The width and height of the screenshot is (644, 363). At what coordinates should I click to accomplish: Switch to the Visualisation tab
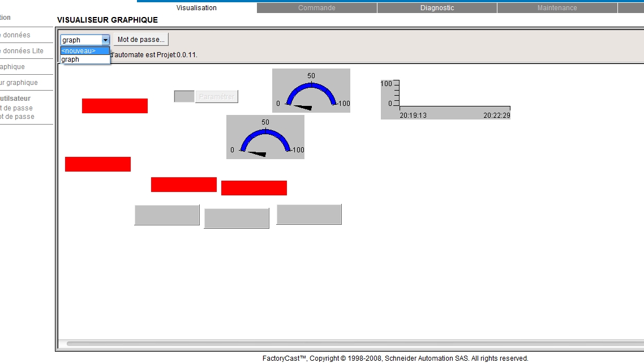[196, 8]
